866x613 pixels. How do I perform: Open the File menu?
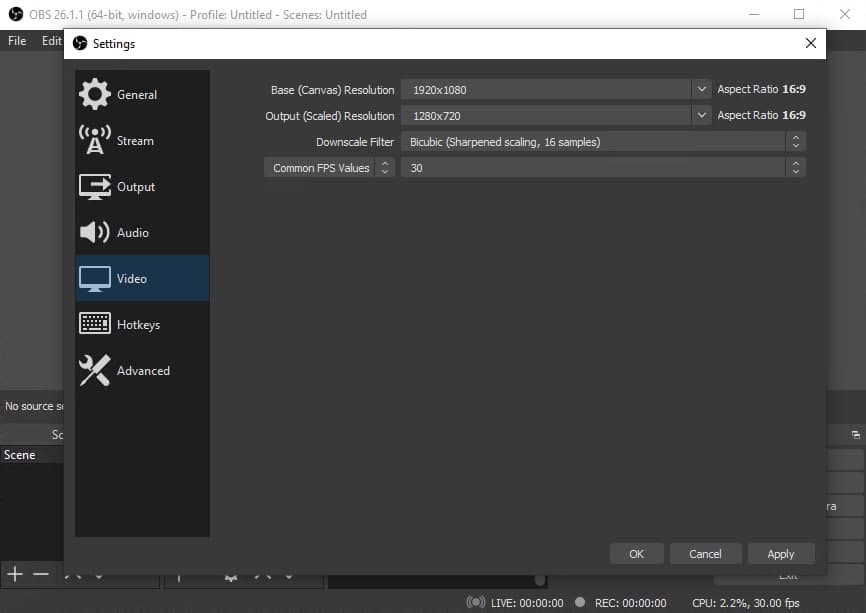[x=17, y=41]
